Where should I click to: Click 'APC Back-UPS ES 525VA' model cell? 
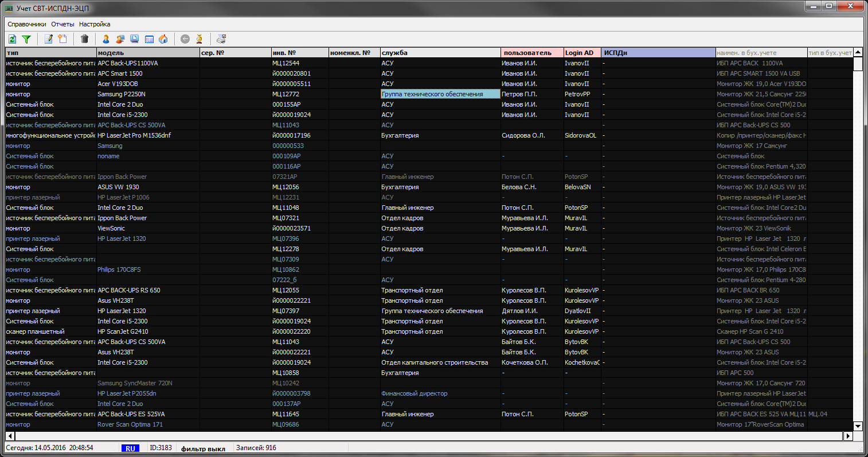(x=148, y=414)
